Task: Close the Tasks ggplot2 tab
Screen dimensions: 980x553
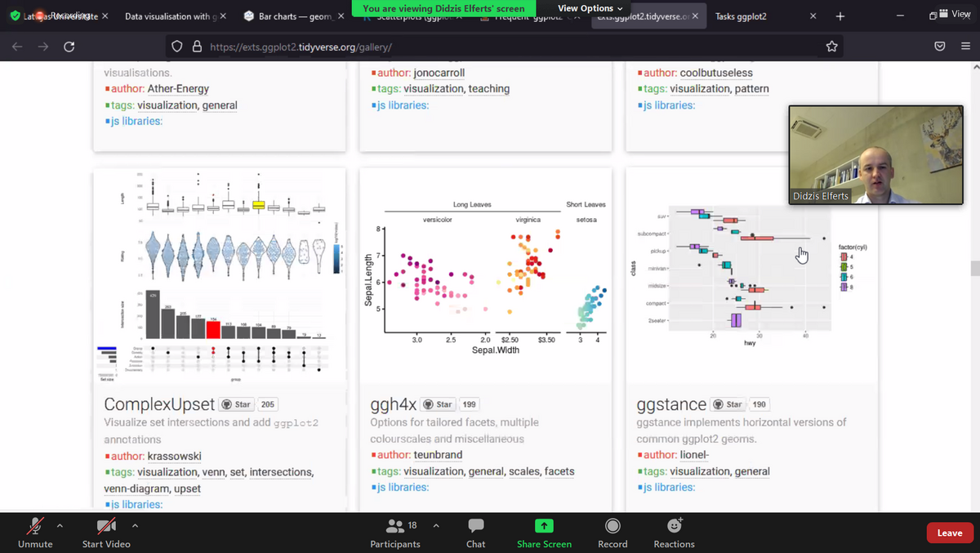Action: (x=813, y=16)
